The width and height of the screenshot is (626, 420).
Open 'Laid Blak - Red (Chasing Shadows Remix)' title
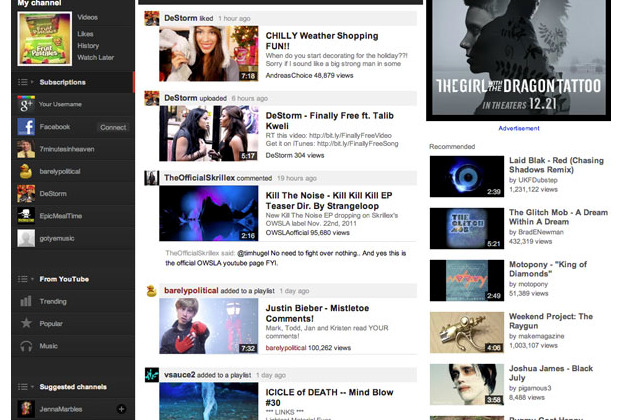coord(556,165)
